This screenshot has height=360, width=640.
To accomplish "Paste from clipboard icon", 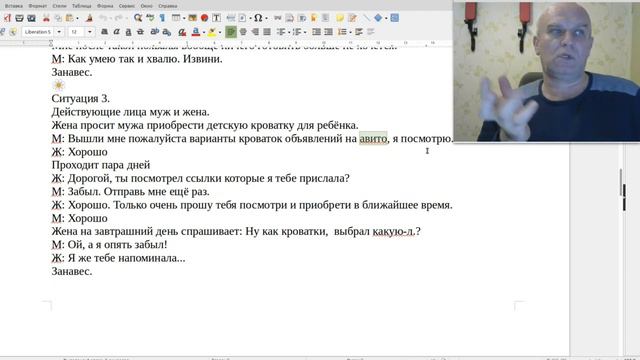I will (69, 18).
